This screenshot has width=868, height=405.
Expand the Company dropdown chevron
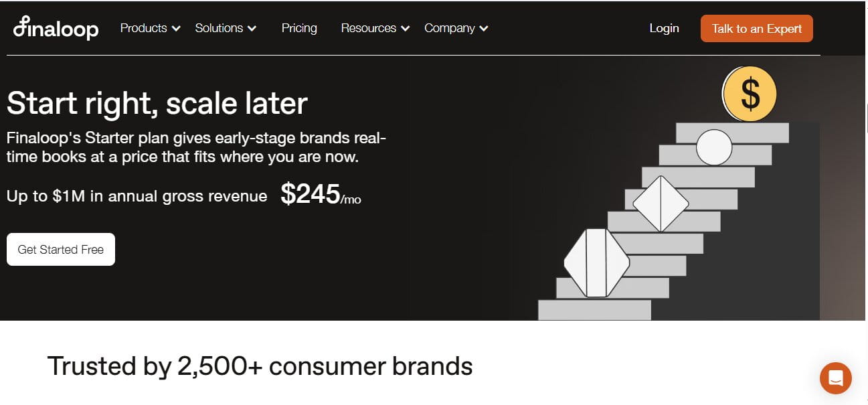[x=484, y=29]
